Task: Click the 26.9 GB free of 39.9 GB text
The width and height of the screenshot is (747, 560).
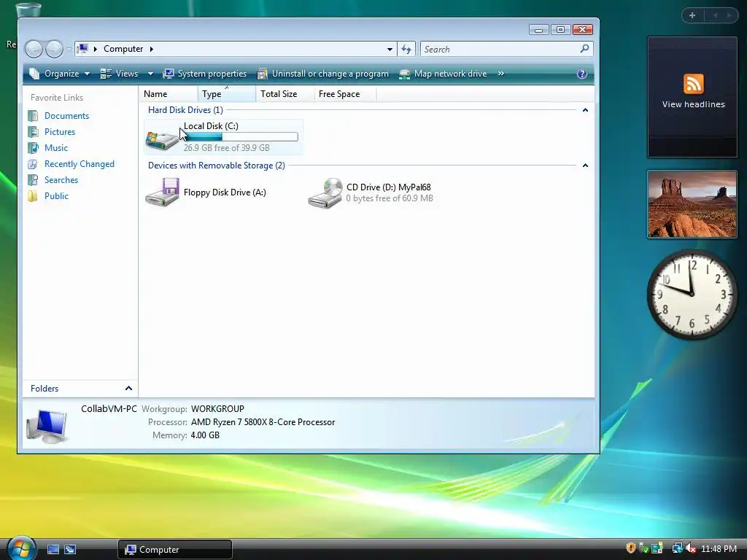Action: pyautogui.click(x=227, y=147)
